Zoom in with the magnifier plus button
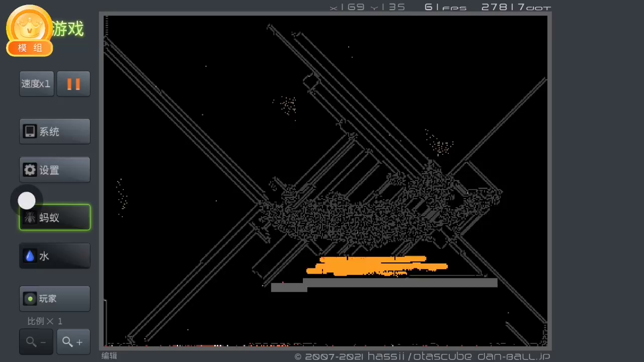 click(73, 342)
